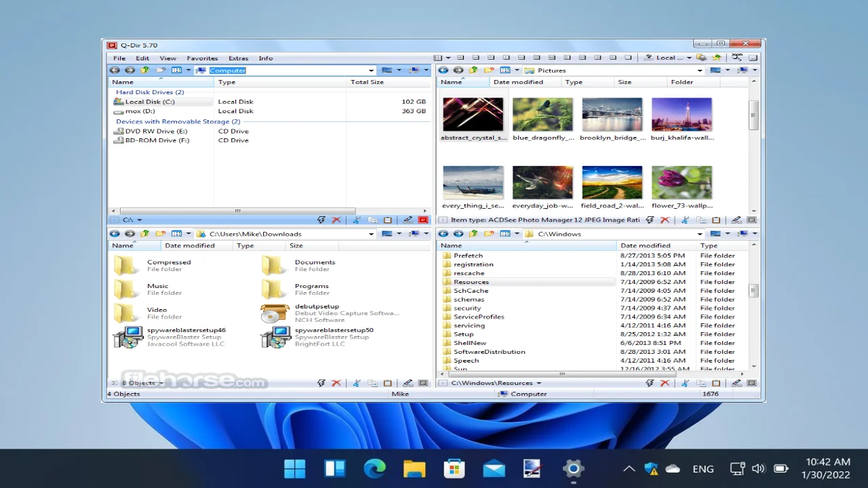Expand the C:\Windows address dropdown
The width and height of the screenshot is (868, 488).
coord(700,234)
